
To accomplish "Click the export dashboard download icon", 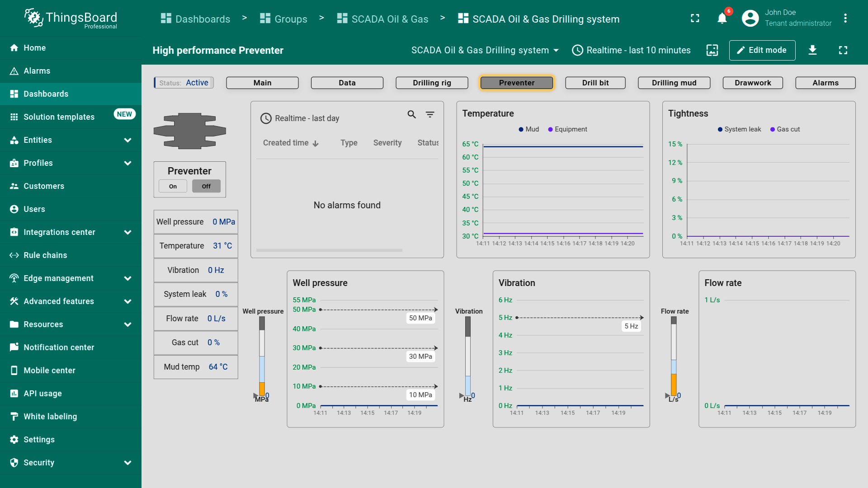I will click(812, 50).
